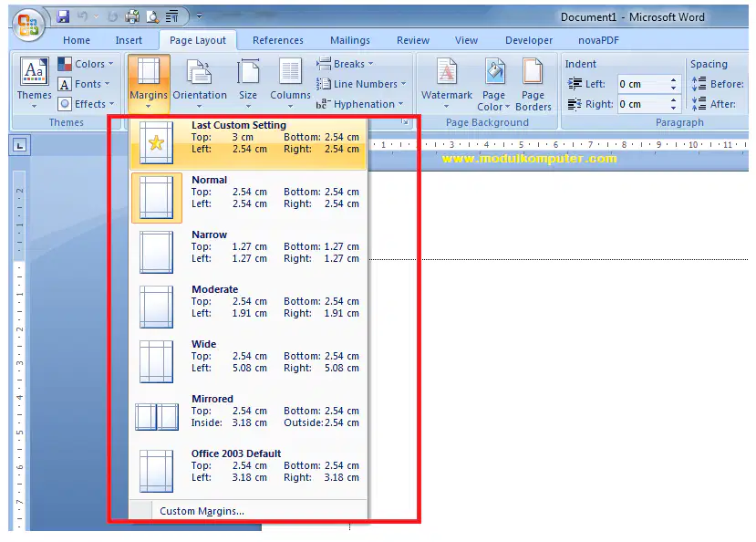Open the Watermark gallery
This screenshot has width=756, height=542.
point(447,83)
